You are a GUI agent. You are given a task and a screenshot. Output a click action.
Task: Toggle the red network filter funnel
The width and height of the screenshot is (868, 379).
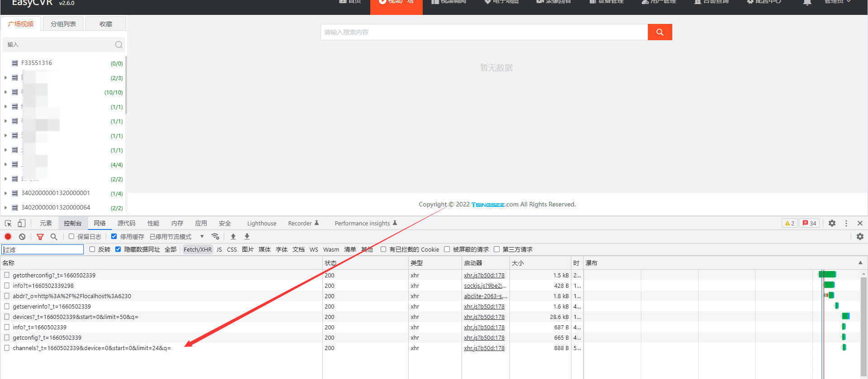click(x=40, y=236)
